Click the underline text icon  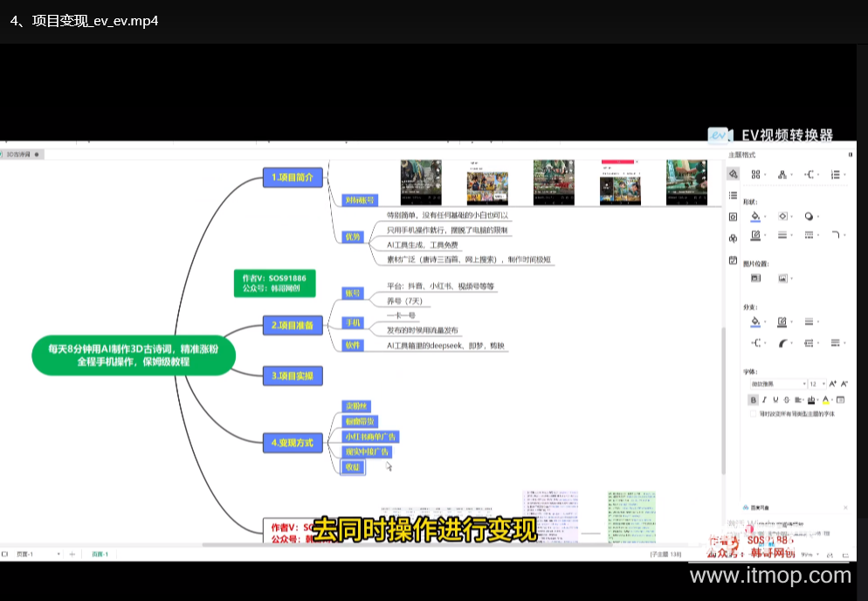pos(775,400)
